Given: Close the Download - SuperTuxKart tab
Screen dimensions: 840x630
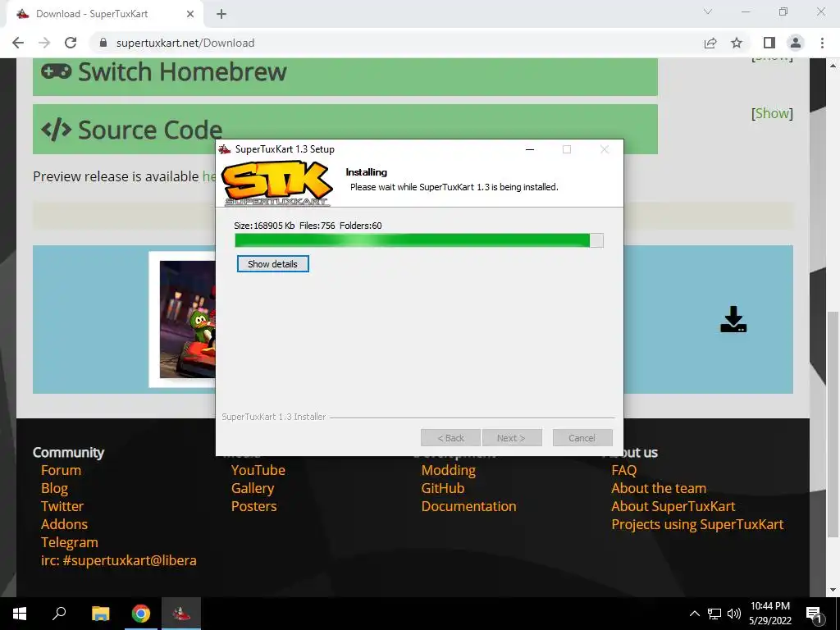Looking at the screenshot, I should 190,14.
